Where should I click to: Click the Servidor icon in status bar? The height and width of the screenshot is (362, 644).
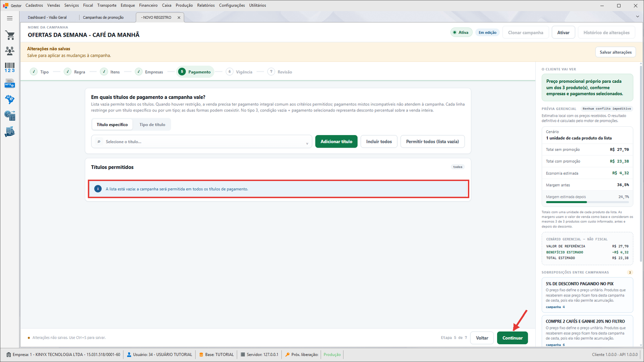pos(243,355)
